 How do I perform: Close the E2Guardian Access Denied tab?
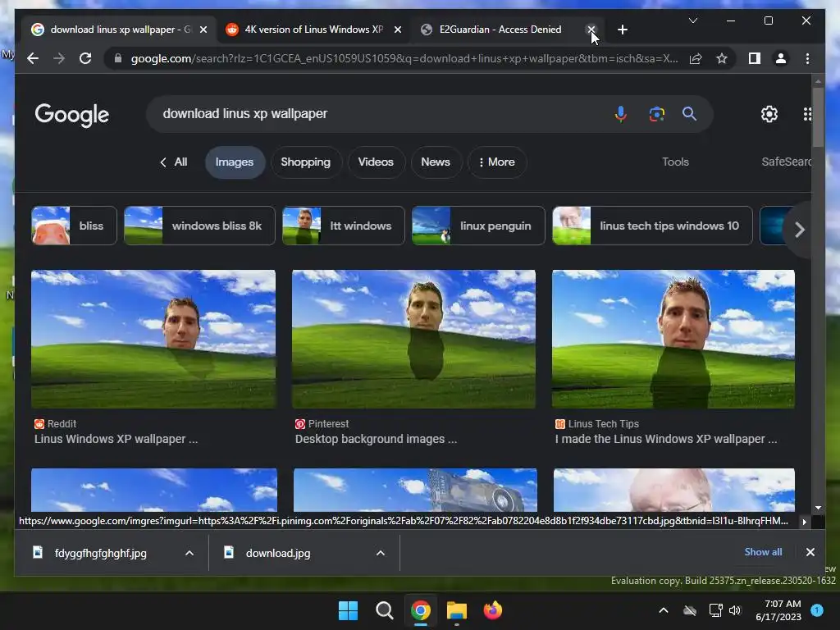(591, 30)
